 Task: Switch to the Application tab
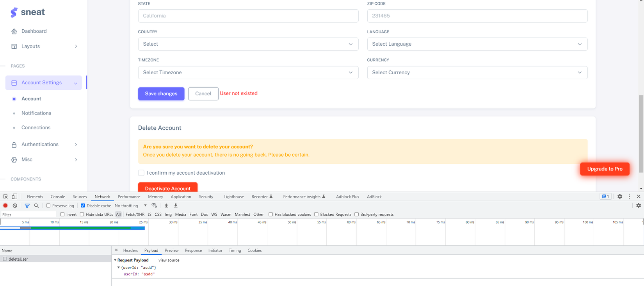[181, 197]
